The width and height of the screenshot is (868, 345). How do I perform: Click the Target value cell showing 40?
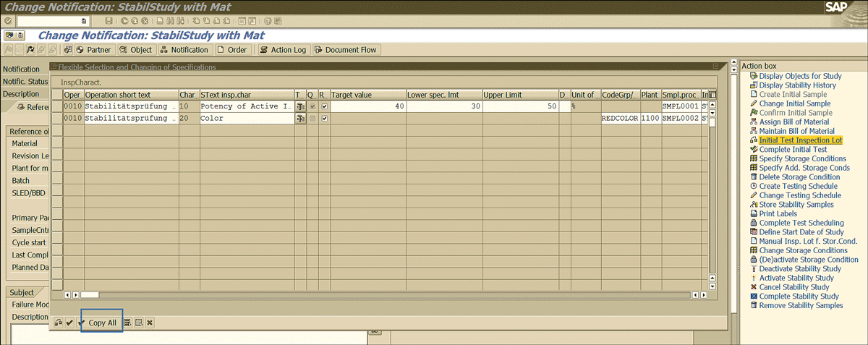367,106
